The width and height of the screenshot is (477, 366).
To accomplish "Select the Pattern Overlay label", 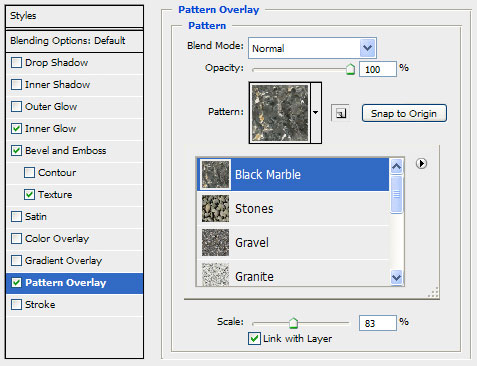I will [x=66, y=283].
